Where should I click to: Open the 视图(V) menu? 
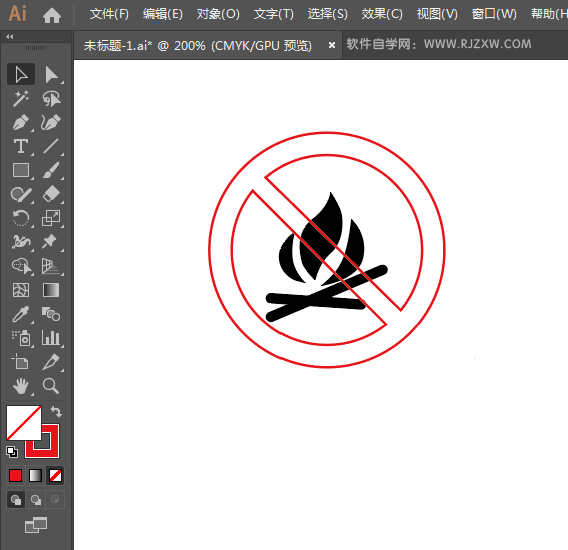pos(437,14)
